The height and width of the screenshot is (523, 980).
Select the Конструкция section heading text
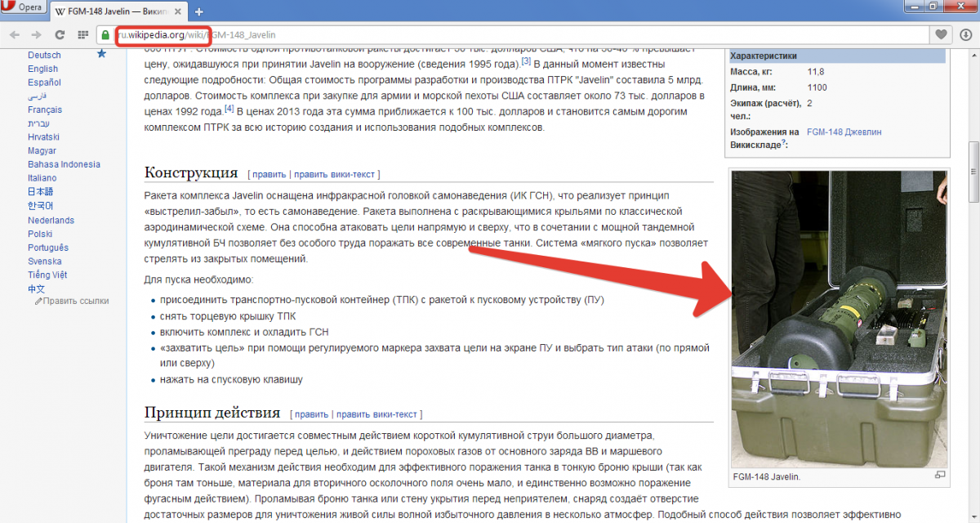[x=191, y=172]
